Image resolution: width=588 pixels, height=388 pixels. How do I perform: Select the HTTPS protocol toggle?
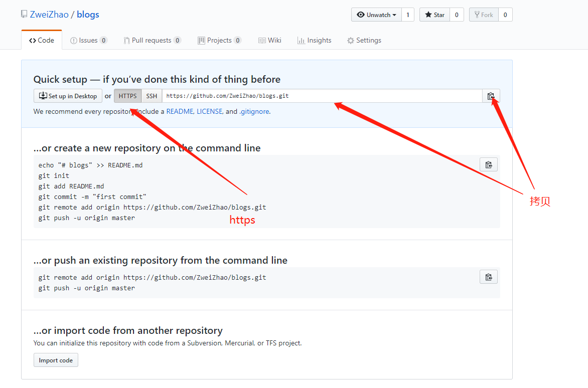coord(127,96)
